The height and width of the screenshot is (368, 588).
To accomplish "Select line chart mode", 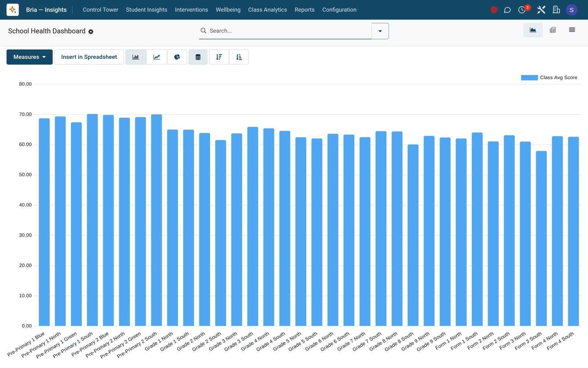I will 157,57.
